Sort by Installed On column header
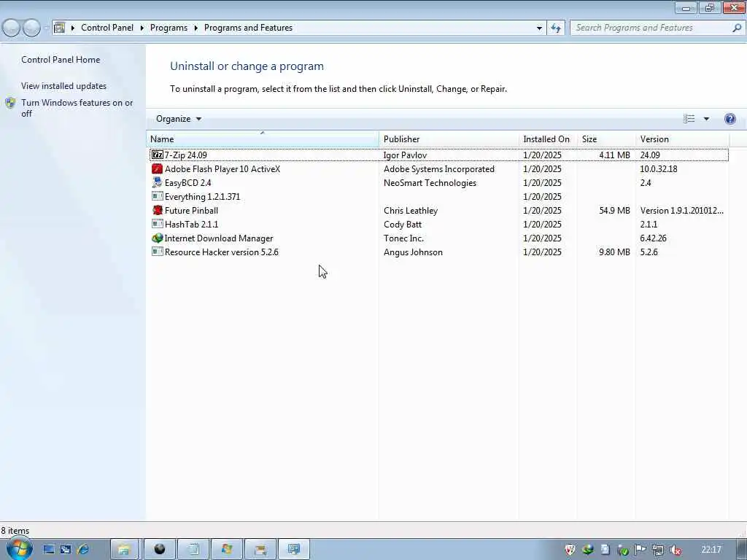 [x=547, y=139]
